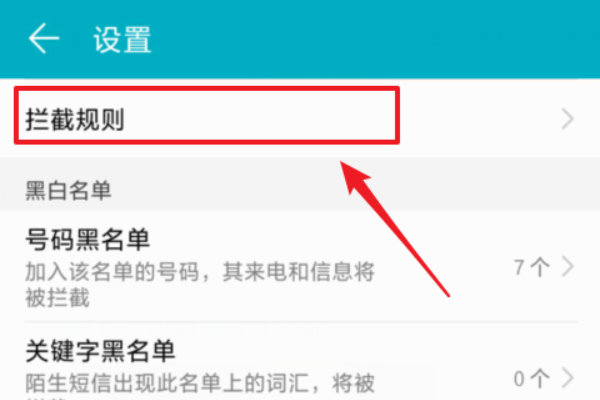Tap the 黑白名单 section header
The width and height of the screenshot is (600, 400).
pyautogui.click(x=68, y=190)
